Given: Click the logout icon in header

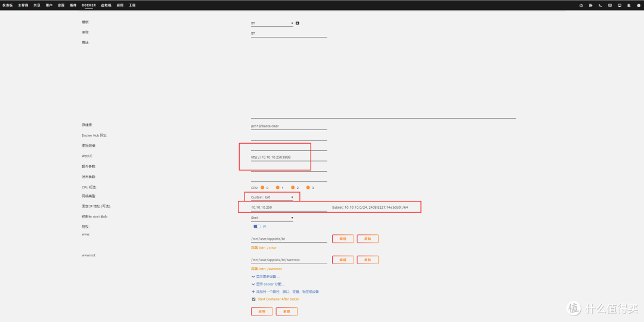Looking at the screenshot, I should 590,5.
